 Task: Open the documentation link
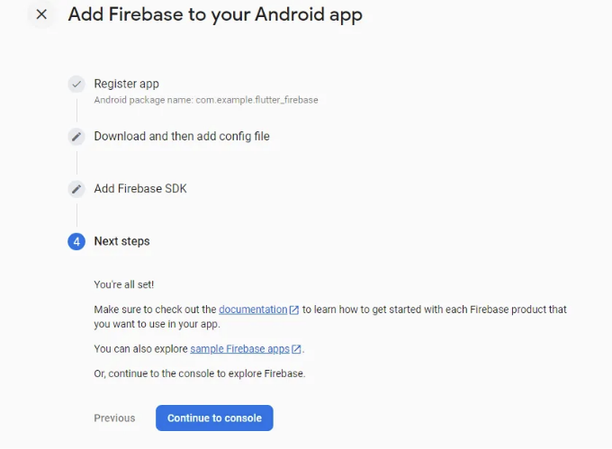253,310
